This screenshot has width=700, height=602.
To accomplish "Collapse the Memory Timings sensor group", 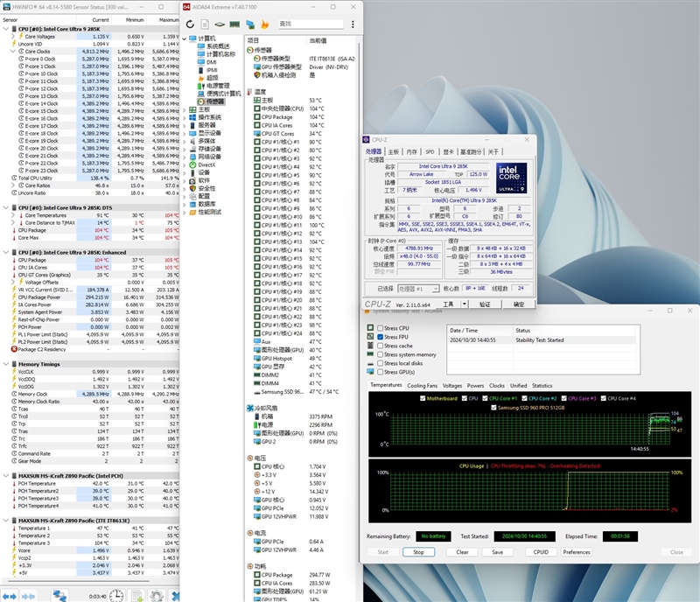I will pyautogui.click(x=4, y=364).
